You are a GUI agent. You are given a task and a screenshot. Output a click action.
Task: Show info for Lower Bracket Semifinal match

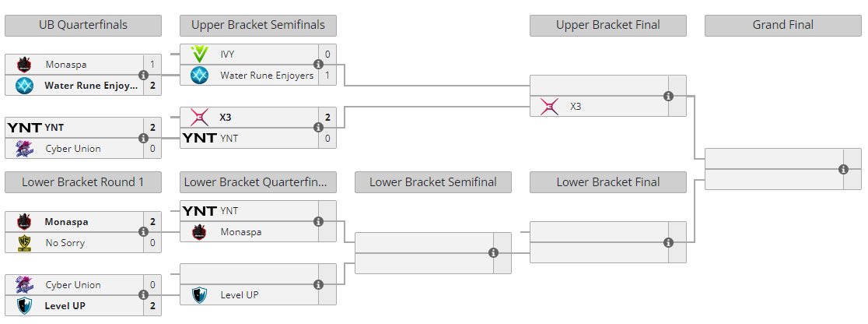(493, 253)
